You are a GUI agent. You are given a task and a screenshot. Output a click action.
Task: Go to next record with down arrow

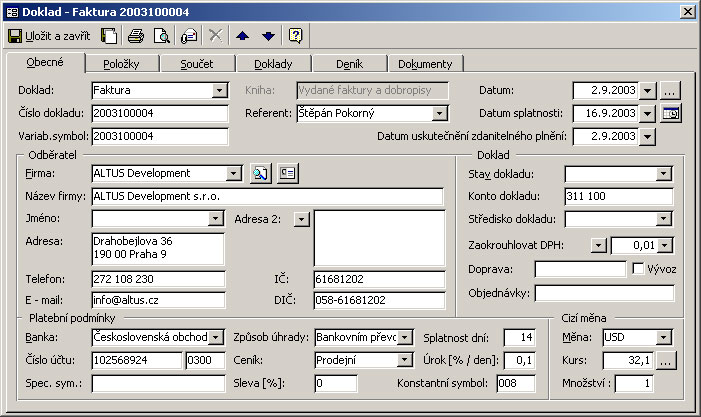click(x=267, y=36)
